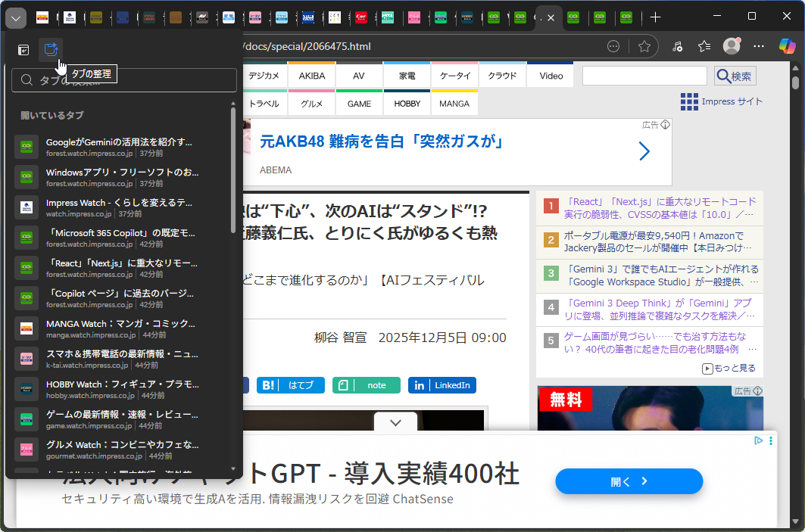Image resolution: width=805 pixels, height=532 pixels.
Task: Click the media playback music-note icon
Action: (x=677, y=45)
